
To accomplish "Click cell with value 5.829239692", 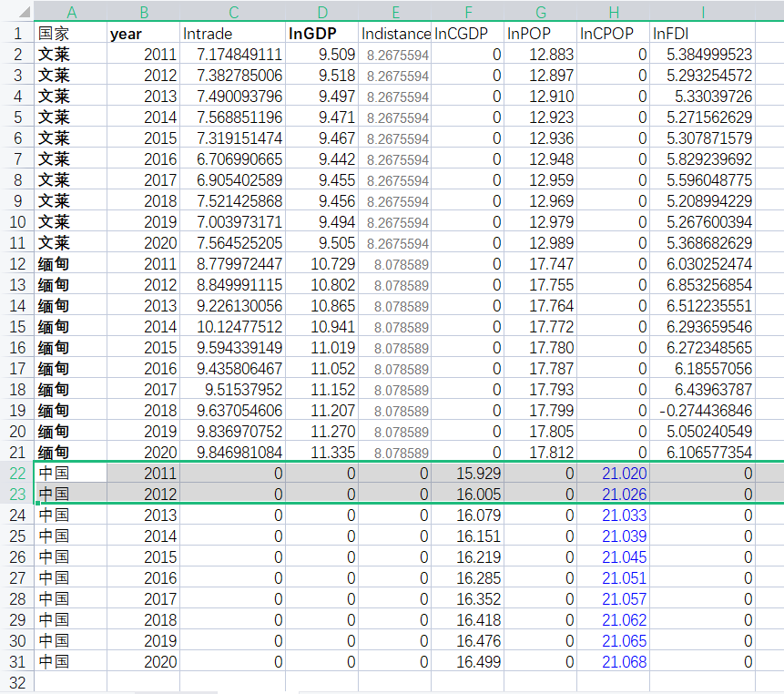I will 702,159.
